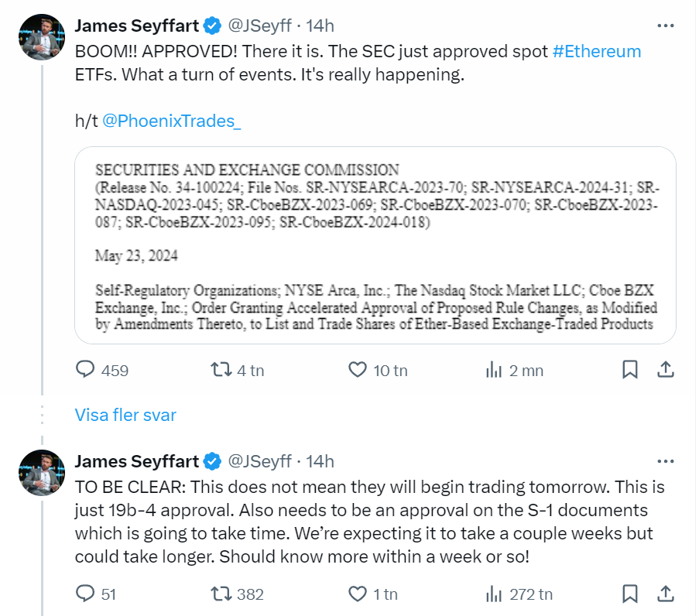Open the SEC document image
This screenshot has height=616, width=699.
tap(375, 245)
